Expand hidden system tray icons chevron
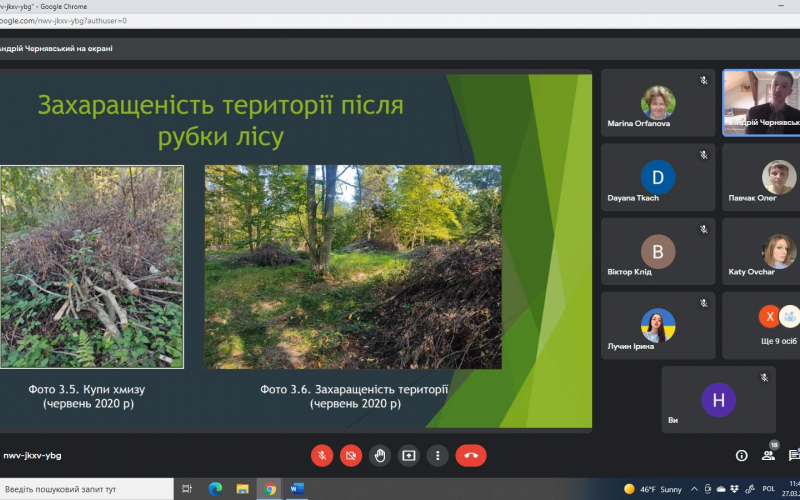Viewport: 800px width, 500px height. [694, 489]
